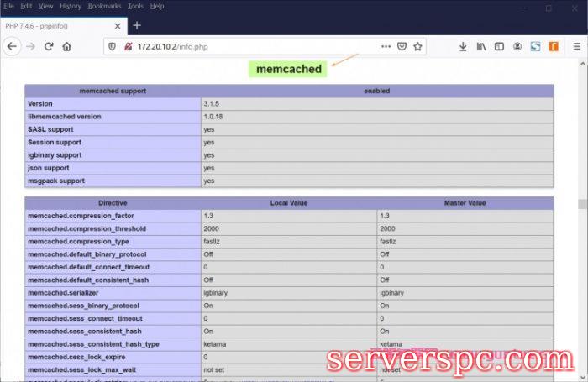Open the Pocket save icon
588x382 pixels.
(x=402, y=46)
